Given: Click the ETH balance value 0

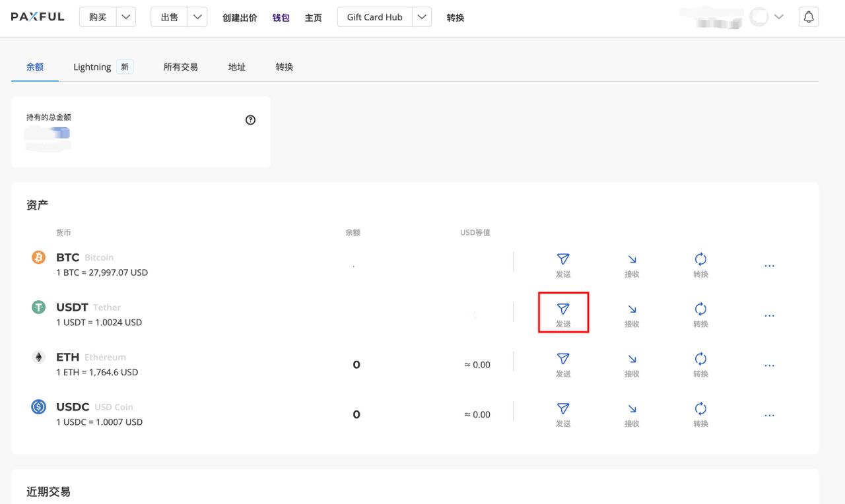Looking at the screenshot, I should coord(356,365).
